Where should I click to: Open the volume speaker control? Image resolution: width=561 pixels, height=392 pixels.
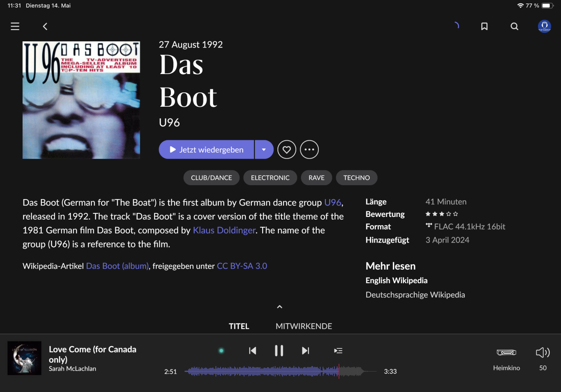coord(543,352)
